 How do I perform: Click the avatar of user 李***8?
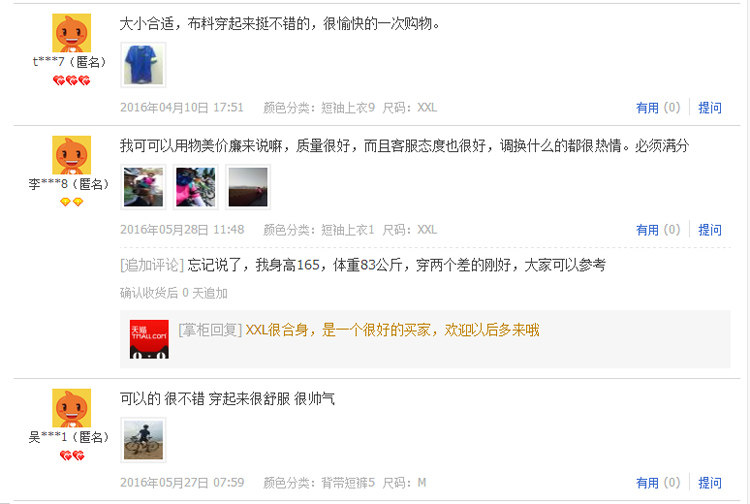click(x=71, y=155)
